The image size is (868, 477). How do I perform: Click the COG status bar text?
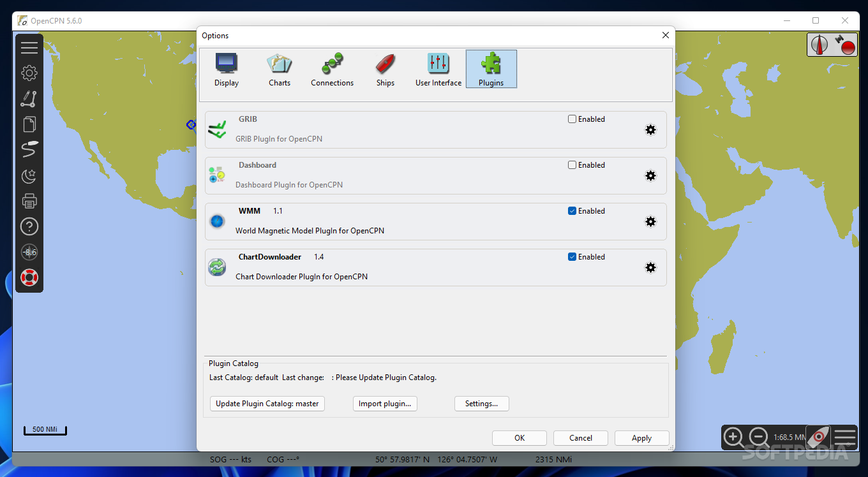point(283,459)
